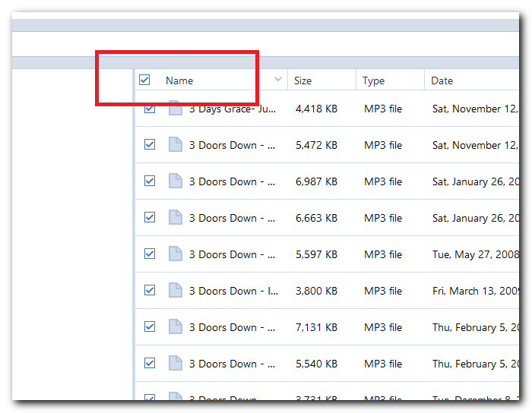
Task: Click the "7,131 KB" size value
Action: [316, 328]
